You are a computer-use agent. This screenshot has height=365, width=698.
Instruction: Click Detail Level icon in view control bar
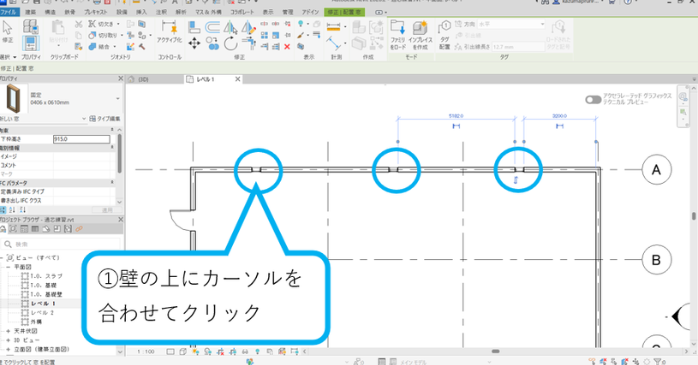(x=170, y=352)
